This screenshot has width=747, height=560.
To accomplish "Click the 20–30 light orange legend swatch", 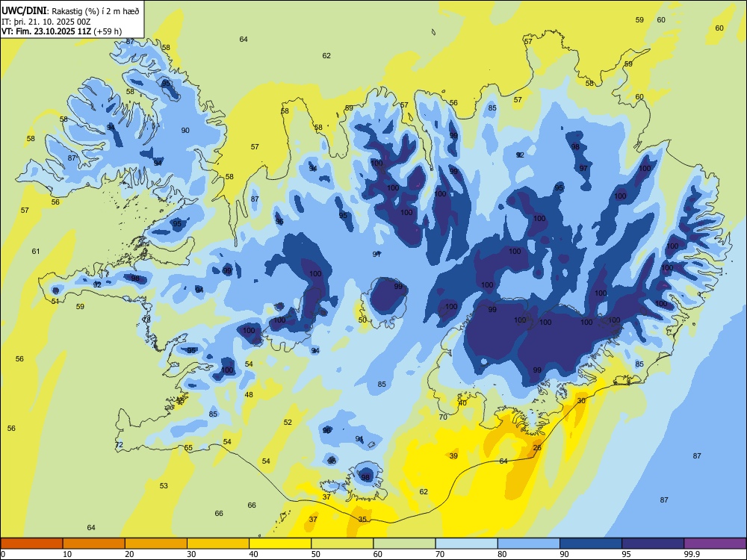I will [156, 544].
